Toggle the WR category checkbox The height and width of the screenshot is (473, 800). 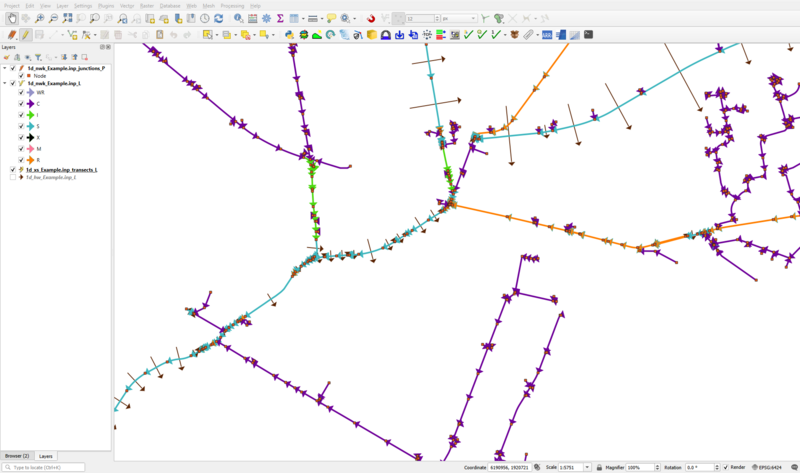[x=21, y=92]
